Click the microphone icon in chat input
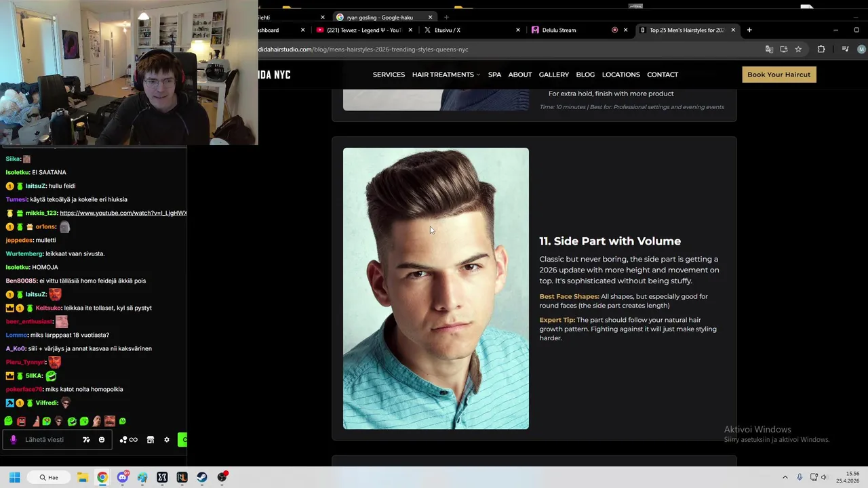Screen dimensions: 868x488 (13, 440)
